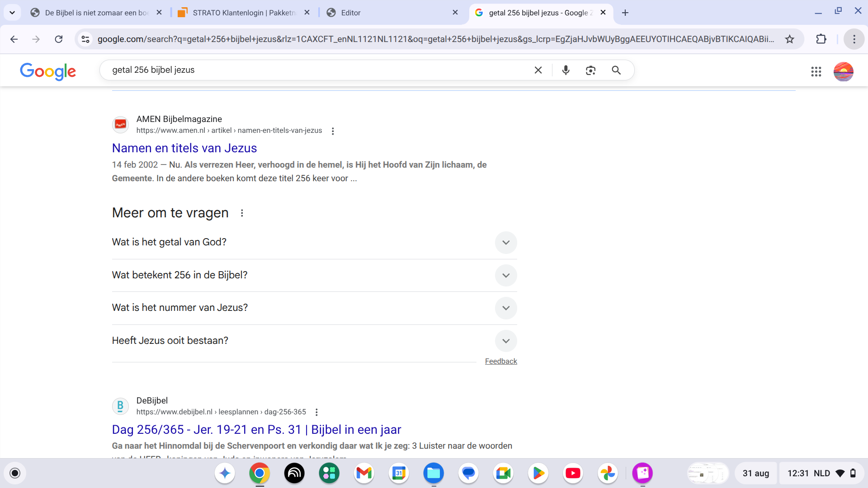Launch Gemini from the shelf
868x488 pixels.
click(x=225, y=473)
